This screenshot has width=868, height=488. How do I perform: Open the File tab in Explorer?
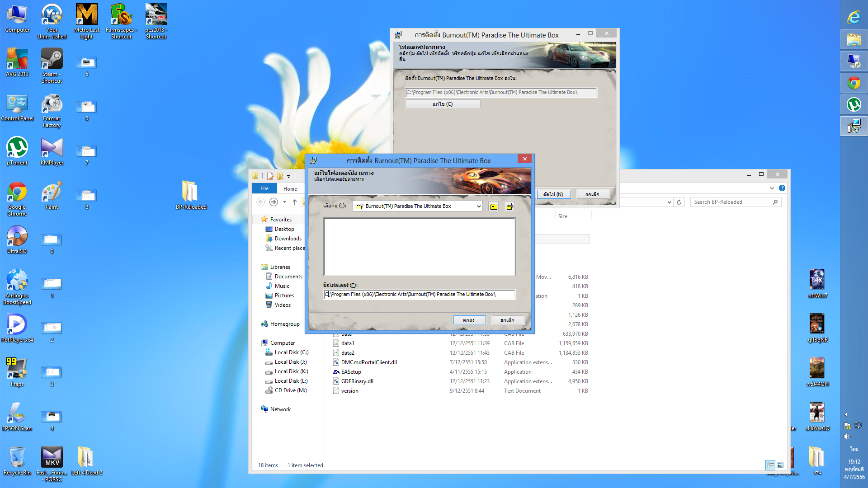[264, 188]
